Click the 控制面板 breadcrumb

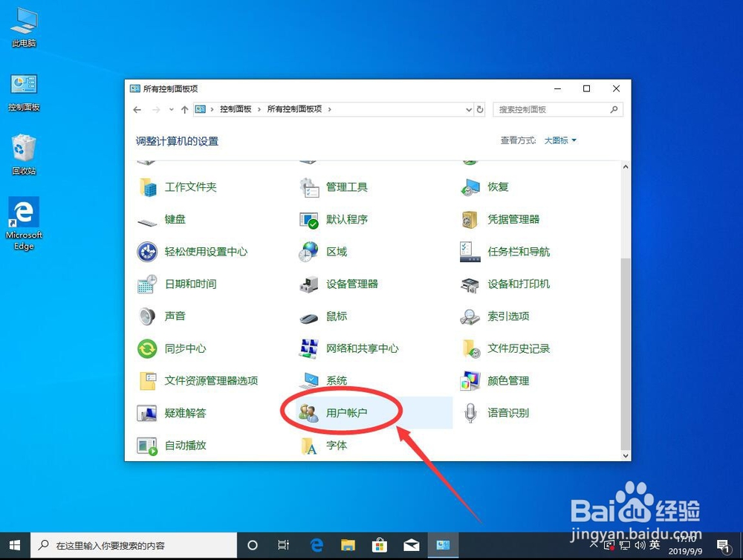(236, 109)
